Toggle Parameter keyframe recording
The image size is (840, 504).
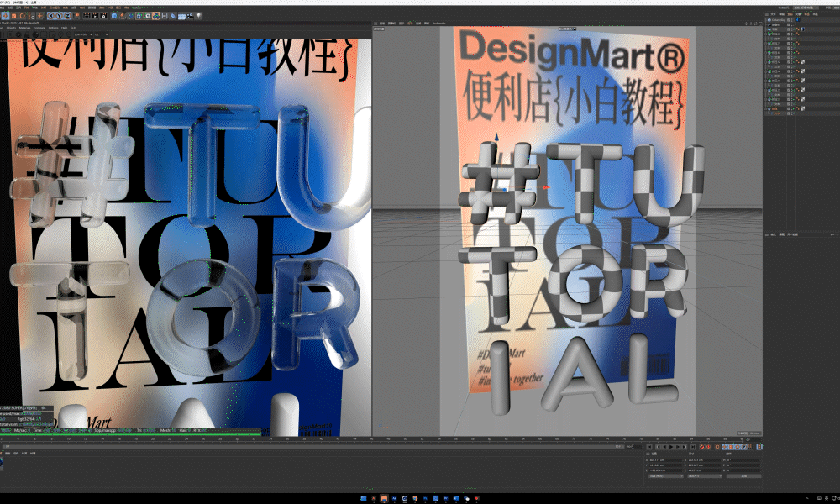click(744, 447)
